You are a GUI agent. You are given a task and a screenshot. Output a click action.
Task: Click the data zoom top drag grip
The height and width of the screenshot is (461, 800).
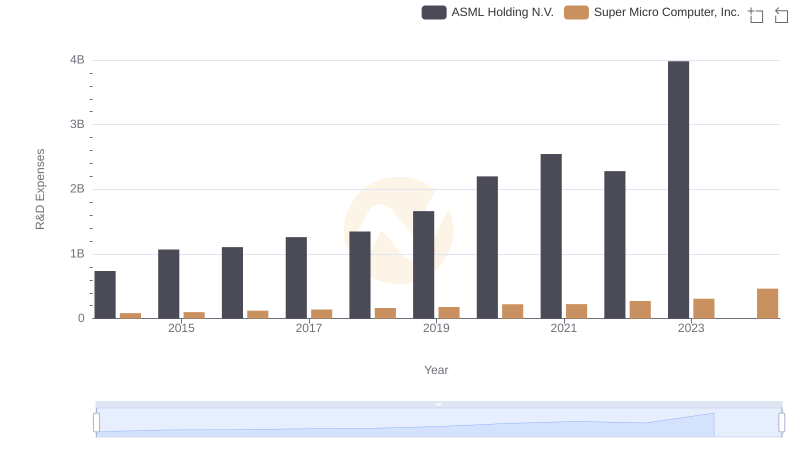439,404
